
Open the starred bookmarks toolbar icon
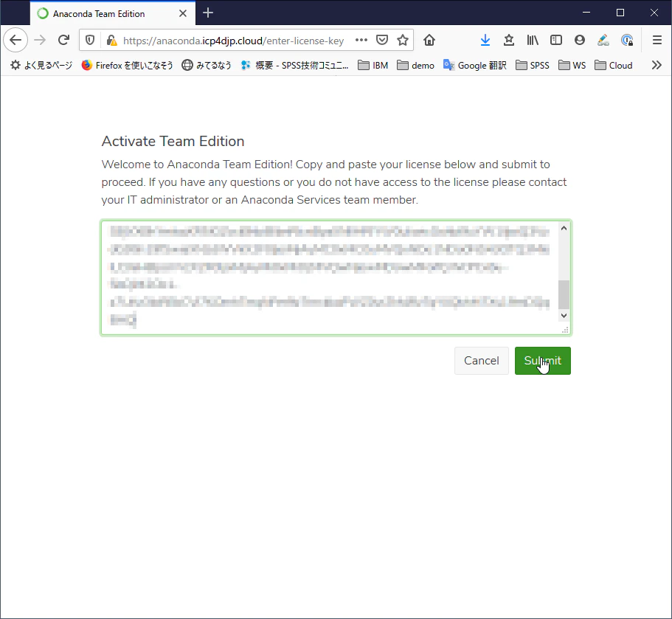coord(509,41)
